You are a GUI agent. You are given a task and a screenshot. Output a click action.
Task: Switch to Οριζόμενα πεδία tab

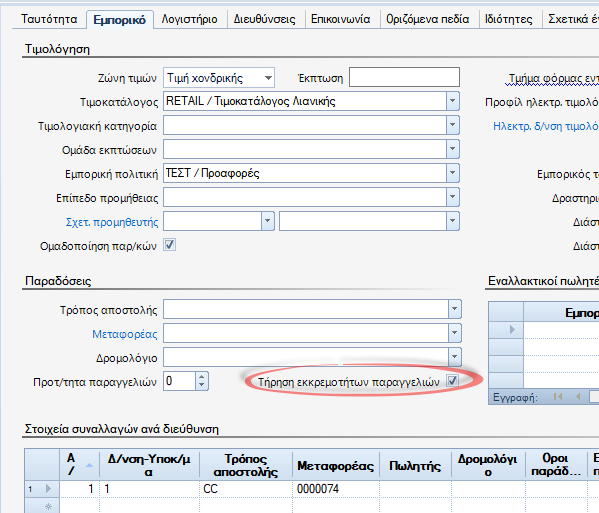tap(428, 19)
